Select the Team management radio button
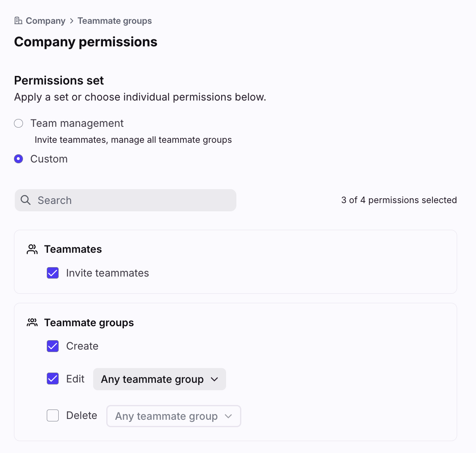 (x=18, y=123)
